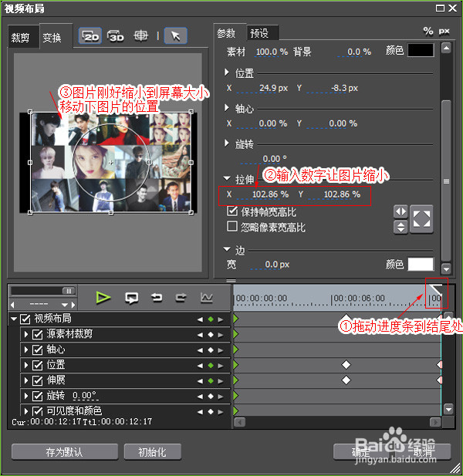Switch to 2D layout mode
The width and height of the screenshot is (463, 476).
(x=90, y=36)
